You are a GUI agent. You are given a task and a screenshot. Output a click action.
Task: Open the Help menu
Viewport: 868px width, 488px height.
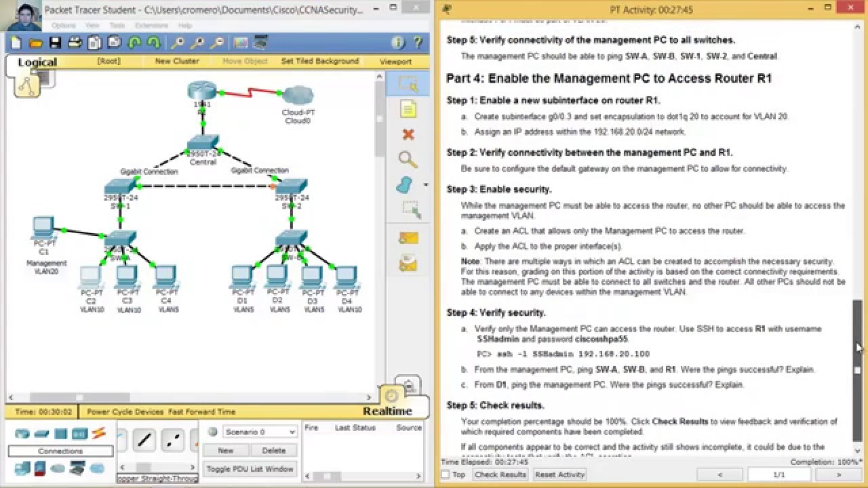click(185, 26)
